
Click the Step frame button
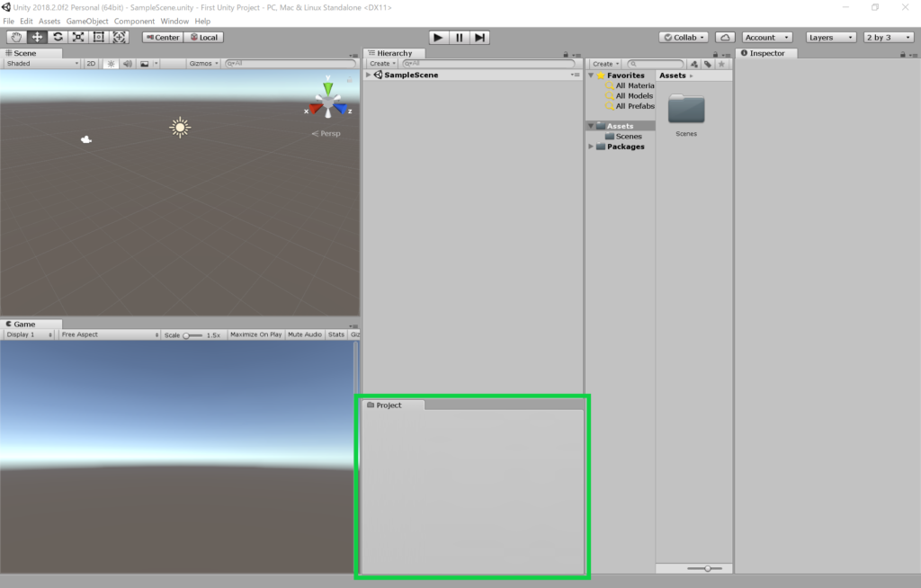click(480, 37)
